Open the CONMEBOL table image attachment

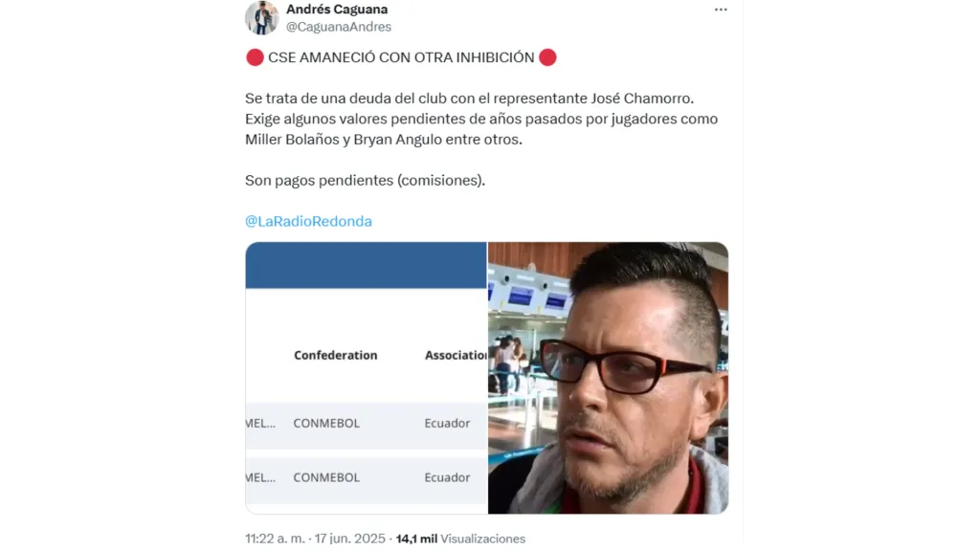367,378
